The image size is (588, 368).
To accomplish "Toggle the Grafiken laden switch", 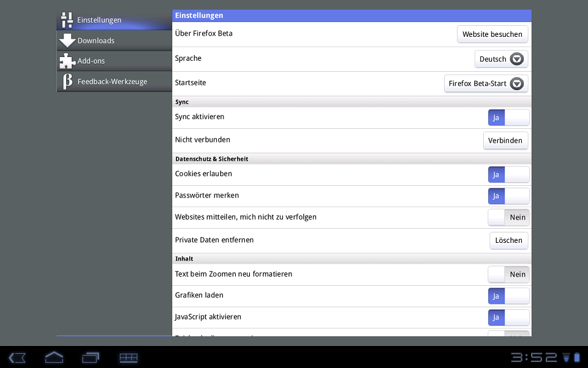I will (x=508, y=296).
